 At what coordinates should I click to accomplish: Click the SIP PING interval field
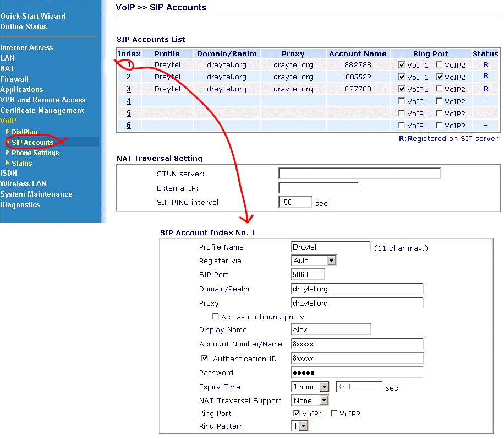point(295,202)
